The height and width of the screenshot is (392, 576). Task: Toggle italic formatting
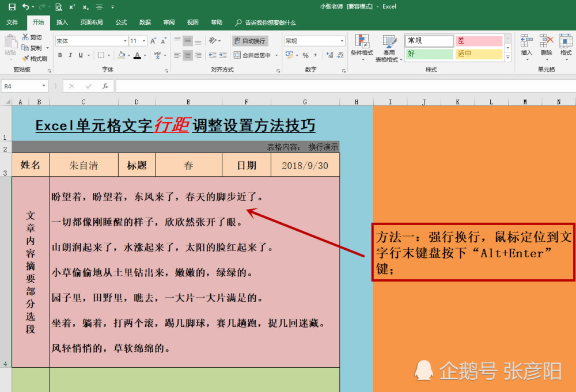point(70,55)
